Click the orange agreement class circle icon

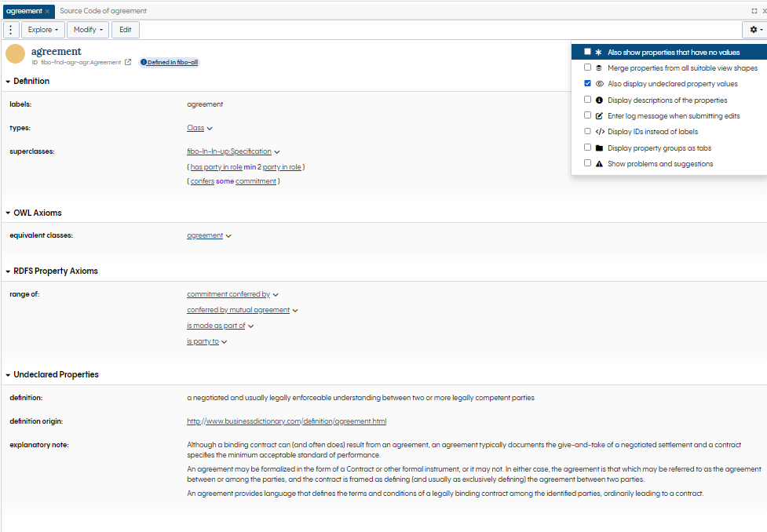click(16, 55)
